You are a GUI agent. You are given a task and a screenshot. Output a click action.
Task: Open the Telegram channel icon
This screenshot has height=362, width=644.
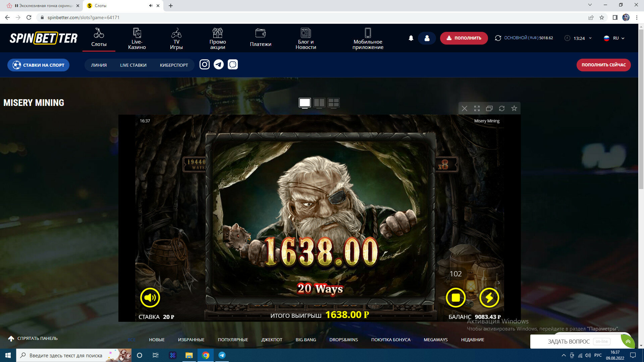pos(219,64)
